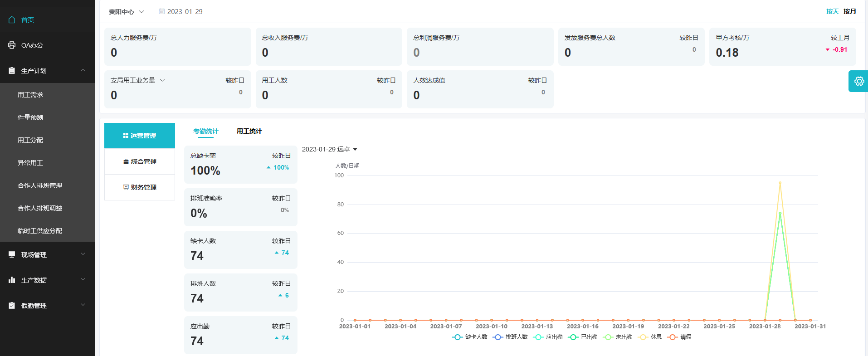Click the 现场管理 monitor icon
Image resolution: width=868 pixels, height=356 pixels.
point(12,254)
